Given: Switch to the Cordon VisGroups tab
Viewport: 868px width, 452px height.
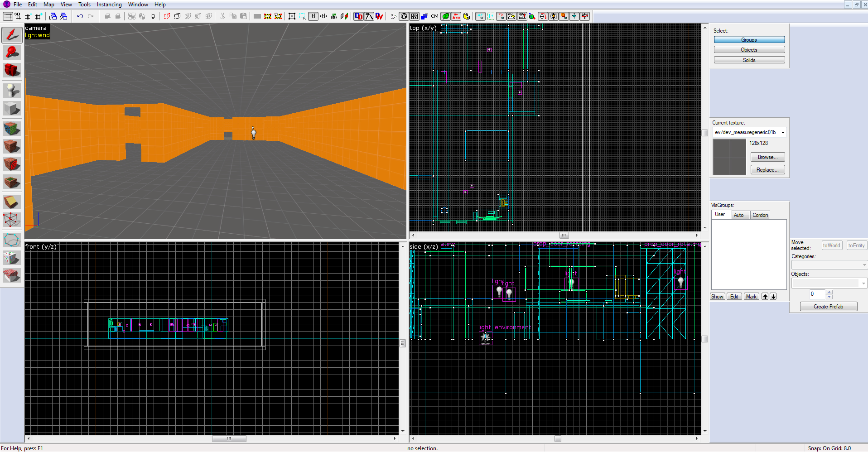Looking at the screenshot, I should (x=760, y=215).
